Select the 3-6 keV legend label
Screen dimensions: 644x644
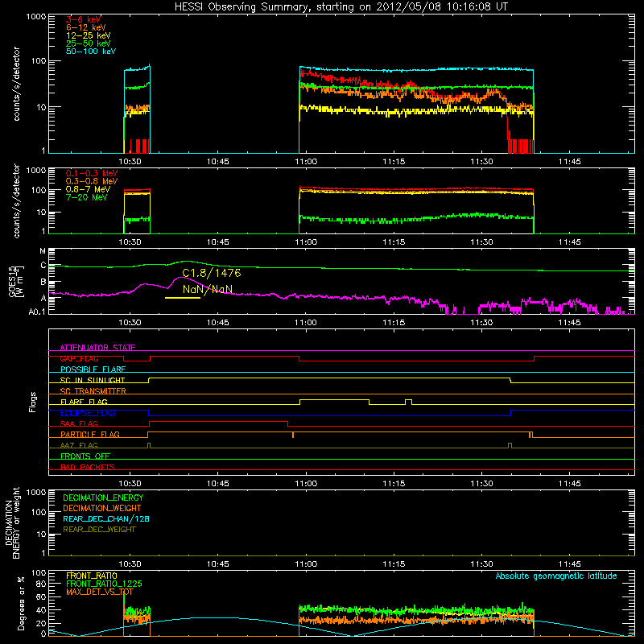tap(84, 19)
